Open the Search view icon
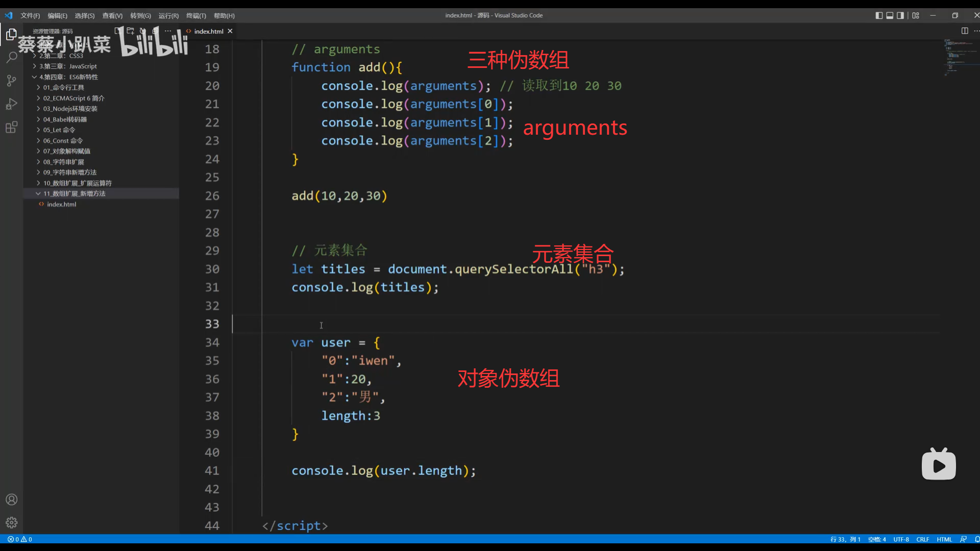 11,57
